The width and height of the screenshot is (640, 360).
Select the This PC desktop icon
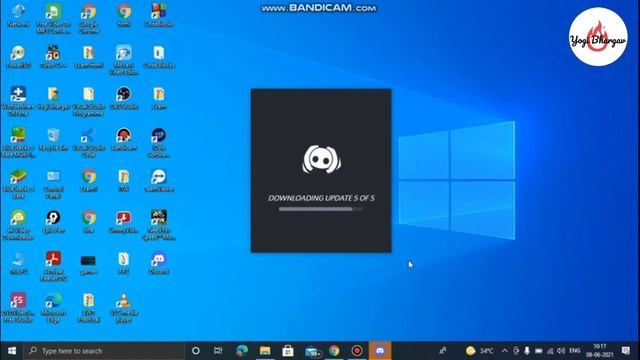[x=18, y=262]
